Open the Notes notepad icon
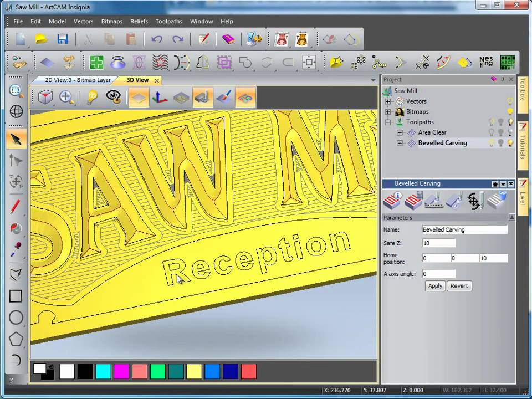Viewport: 532px width, 399px height. (x=203, y=39)
